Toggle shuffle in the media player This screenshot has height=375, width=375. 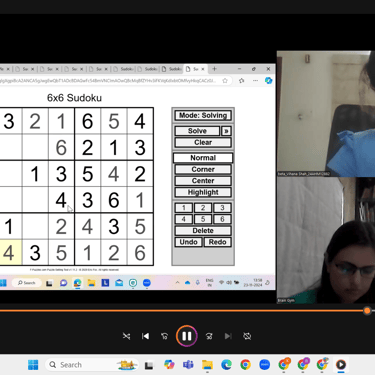[126, 336]
